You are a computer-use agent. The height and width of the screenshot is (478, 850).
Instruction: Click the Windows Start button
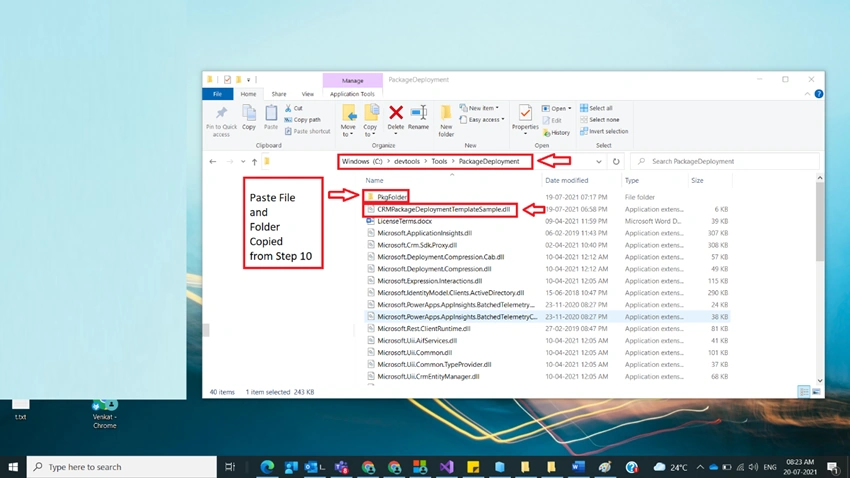[x=13, y=467]
